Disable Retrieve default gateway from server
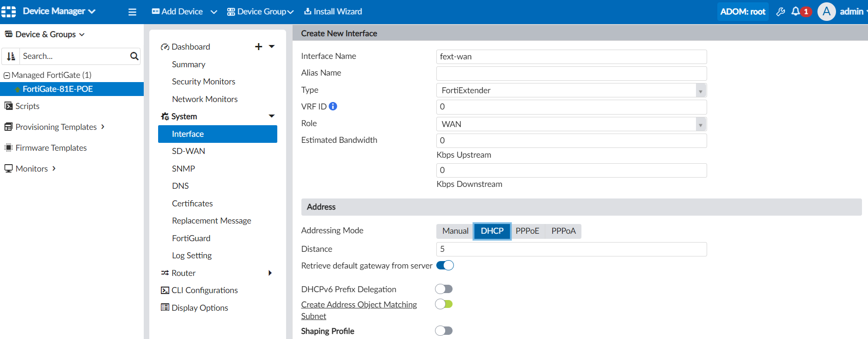 click(445, 265)
